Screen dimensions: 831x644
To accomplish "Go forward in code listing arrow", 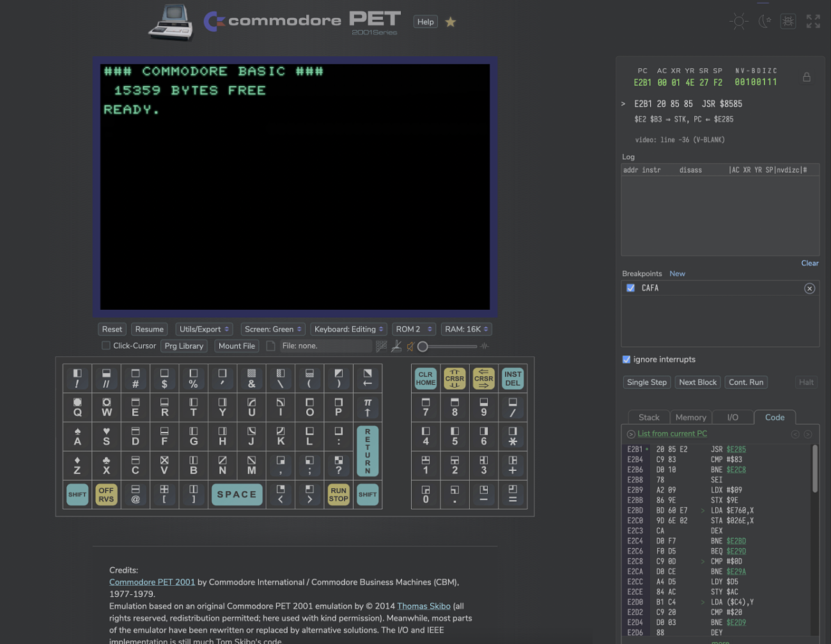I will tap(808, 434).
